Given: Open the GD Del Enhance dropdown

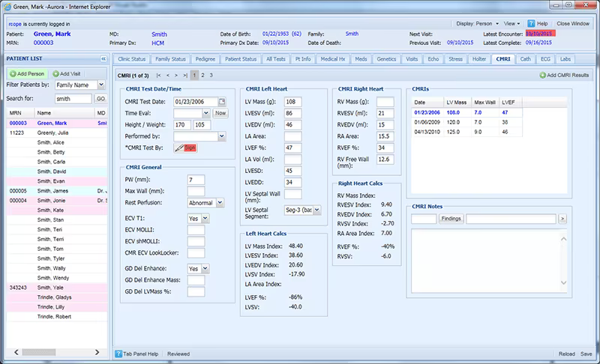Looking at the screenshot, I should click(205, 269).
